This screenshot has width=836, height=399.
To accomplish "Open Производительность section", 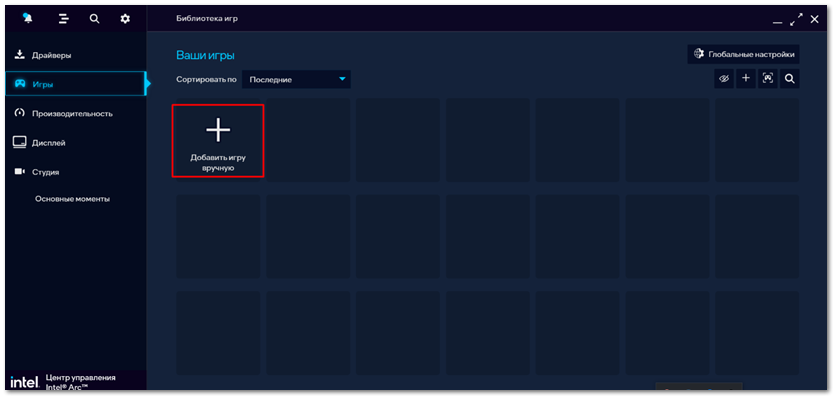I will [x=75, y=113].
